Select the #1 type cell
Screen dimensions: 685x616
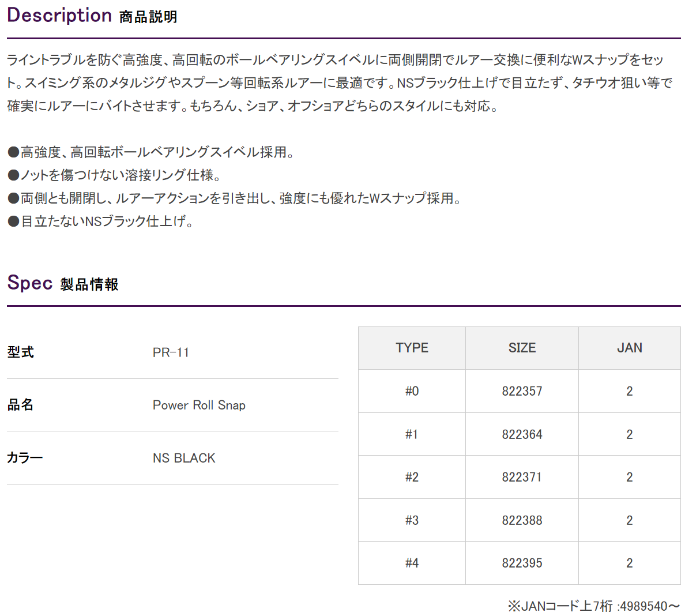412,434
